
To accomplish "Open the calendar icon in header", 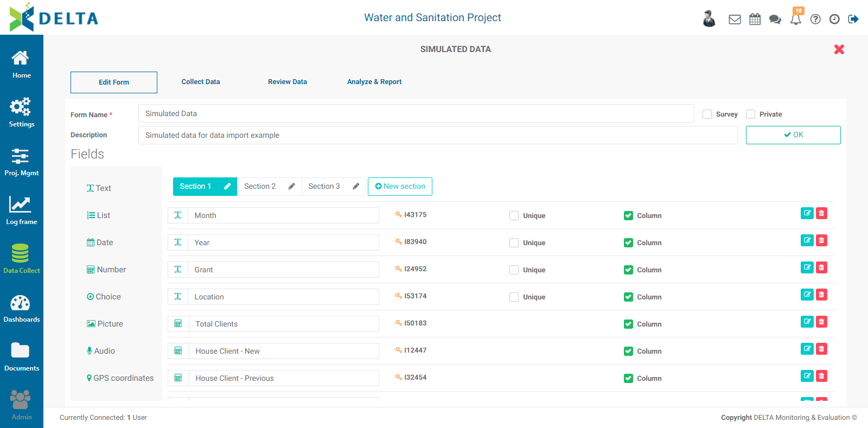I will click(755, 20).
